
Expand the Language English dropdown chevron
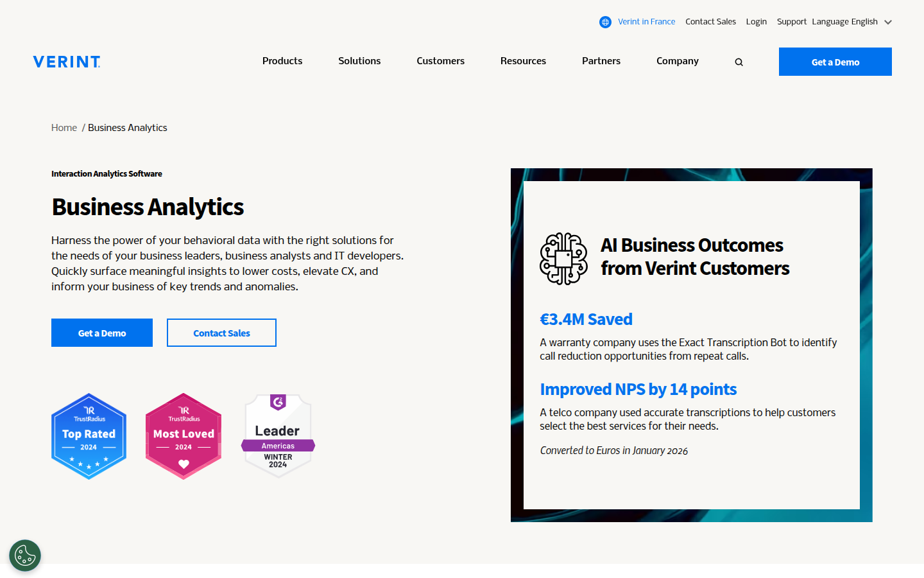click(888, 22)
